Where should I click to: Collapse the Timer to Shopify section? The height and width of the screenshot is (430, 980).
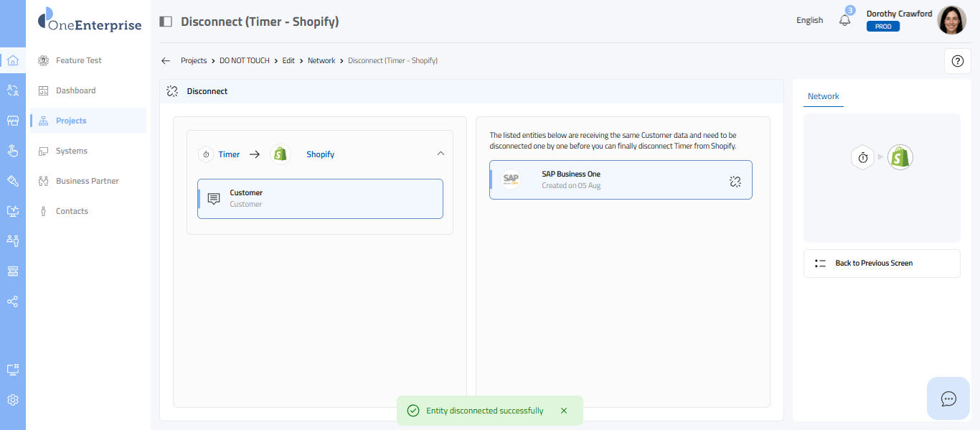[440, 154]
